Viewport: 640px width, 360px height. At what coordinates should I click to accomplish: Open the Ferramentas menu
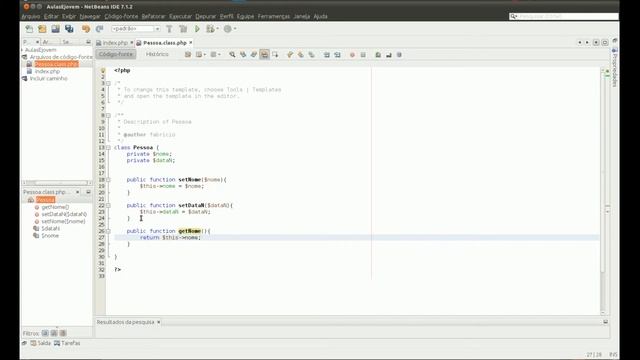[273, 16]
